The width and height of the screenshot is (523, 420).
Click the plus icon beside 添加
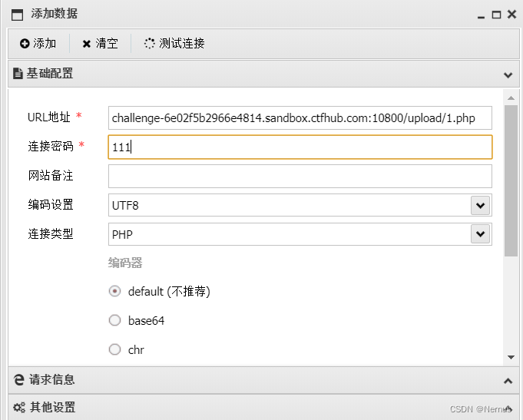pyautogui.click(x=25, y=43)
